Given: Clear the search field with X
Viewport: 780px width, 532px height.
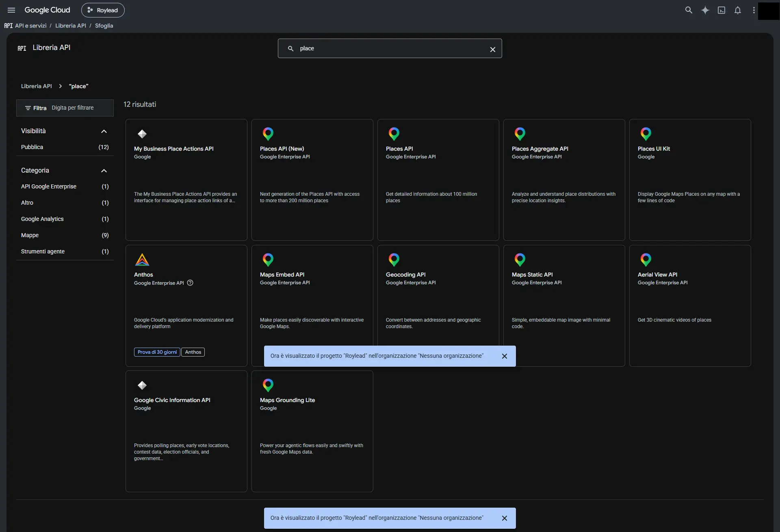Looking at the screenshot, I should [493, 49].
